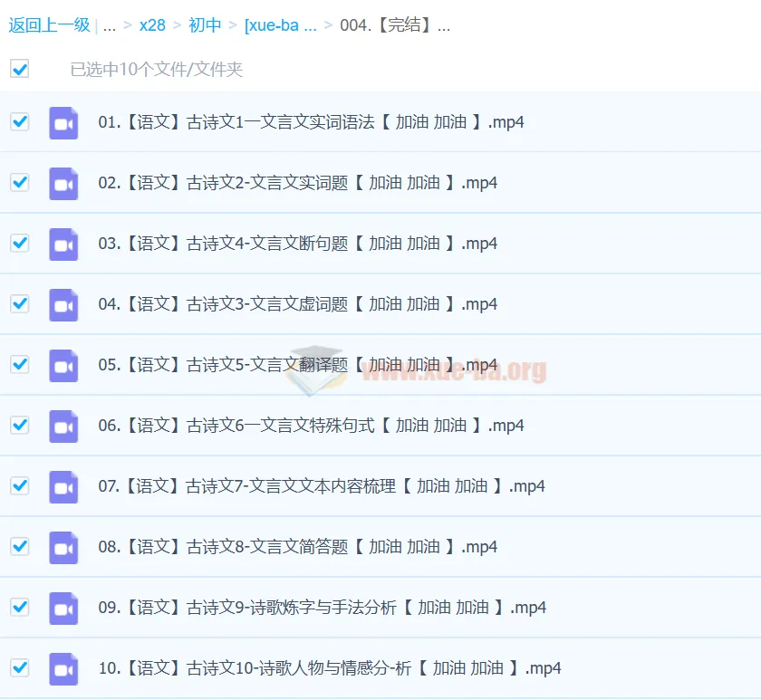The image size is (761, 700).
Task: Uncheck the checkbox for 01.文言文实词语法
Action: tap(19, 121)
